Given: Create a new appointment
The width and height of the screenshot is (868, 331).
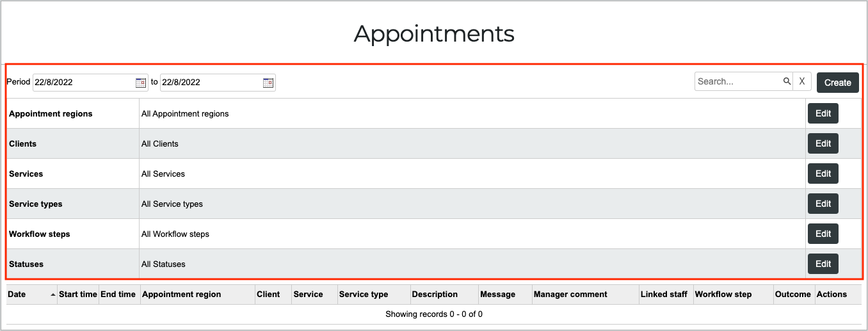Looking at the screenshot, I should (837, 82).
